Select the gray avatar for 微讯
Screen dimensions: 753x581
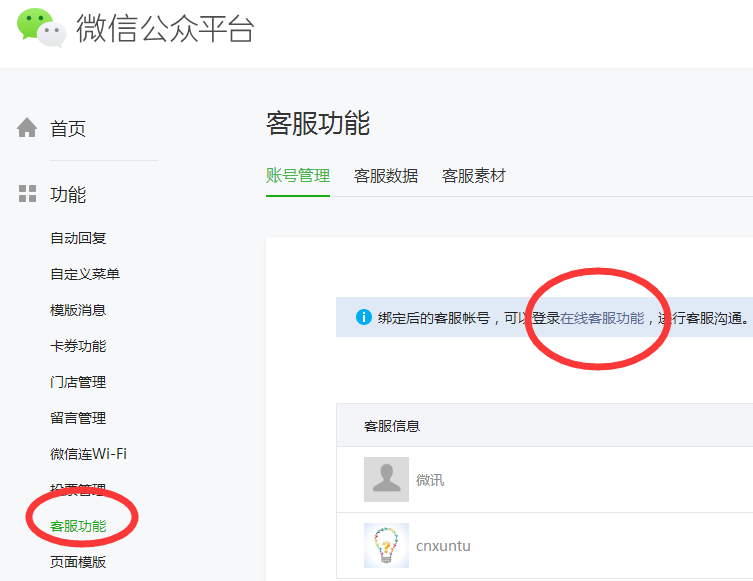386,479
